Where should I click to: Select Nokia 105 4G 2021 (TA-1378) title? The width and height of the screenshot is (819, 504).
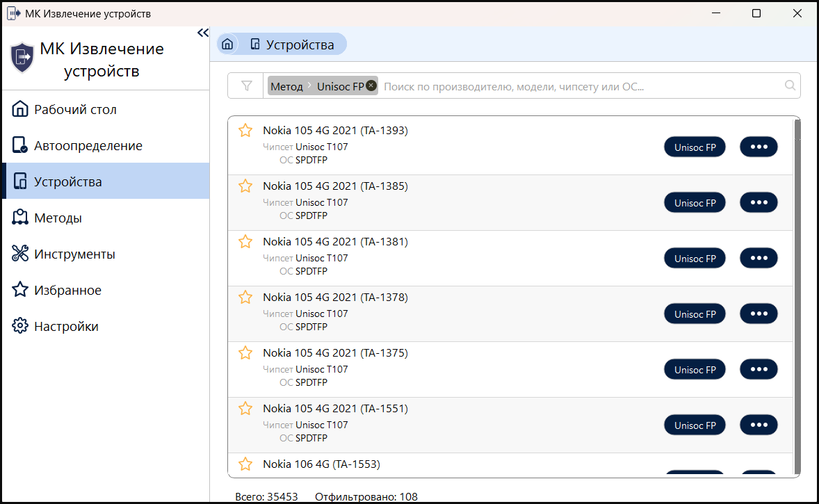coord(335,297)
